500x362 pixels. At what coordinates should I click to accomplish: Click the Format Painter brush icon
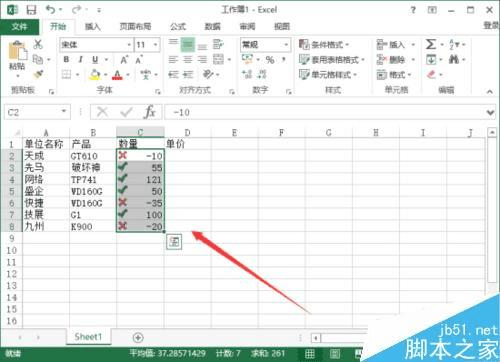(x=38, y=74)
